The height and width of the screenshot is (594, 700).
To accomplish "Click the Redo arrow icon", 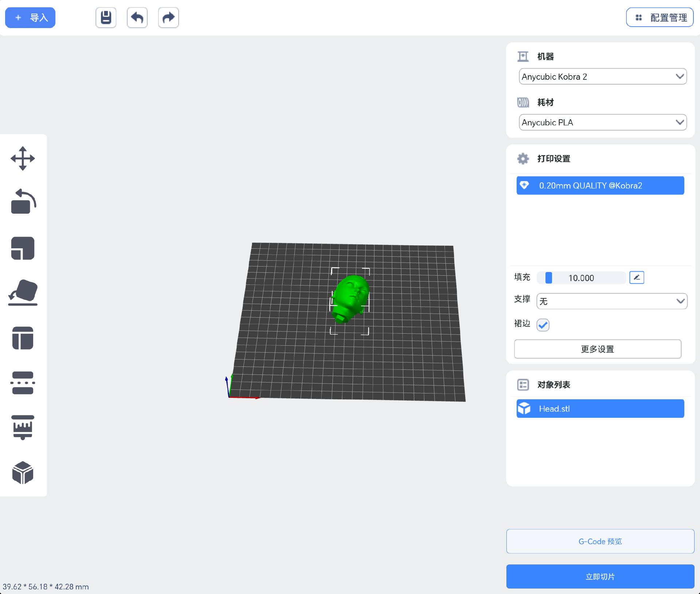I will point(168,17).
